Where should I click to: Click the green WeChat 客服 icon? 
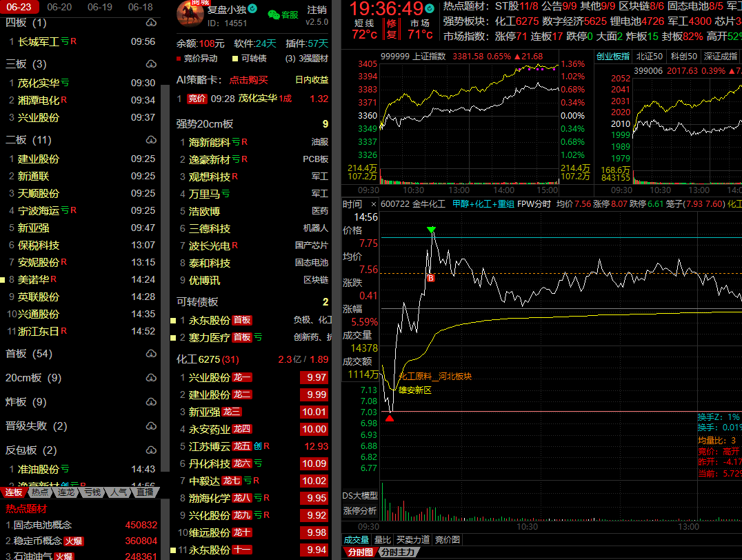(x=274, y=14)
